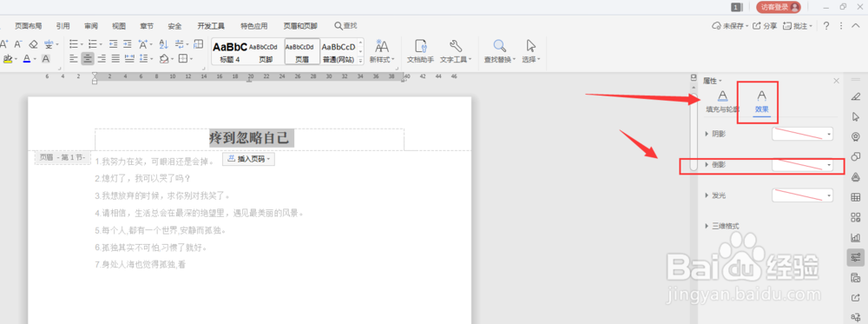Click the bullet list icon
The height and width of the screenshot is (324, 868).
coord(74,43)
